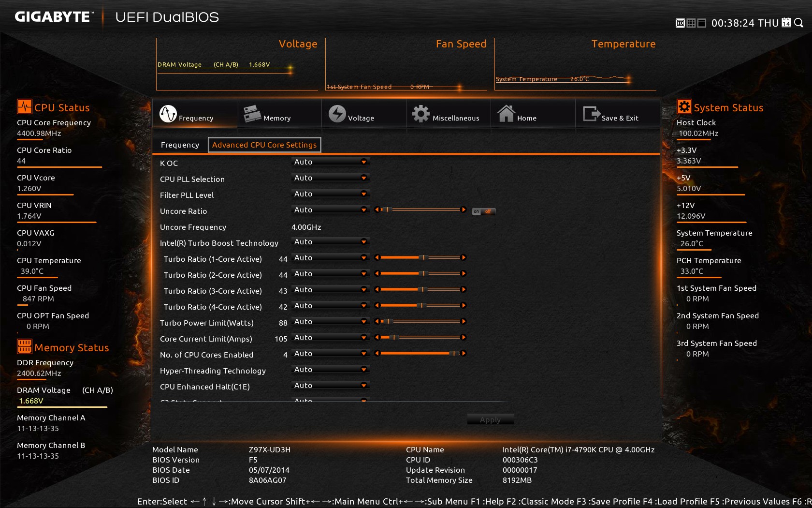Select the HD display mode icon
Viewport: 812px width, 508px height.
point(680,23)
